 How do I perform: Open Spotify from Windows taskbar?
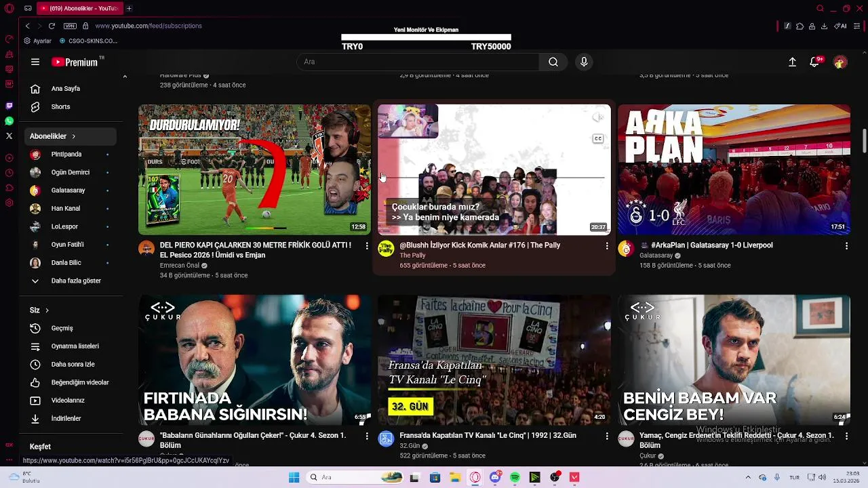[x=515, y=477]
